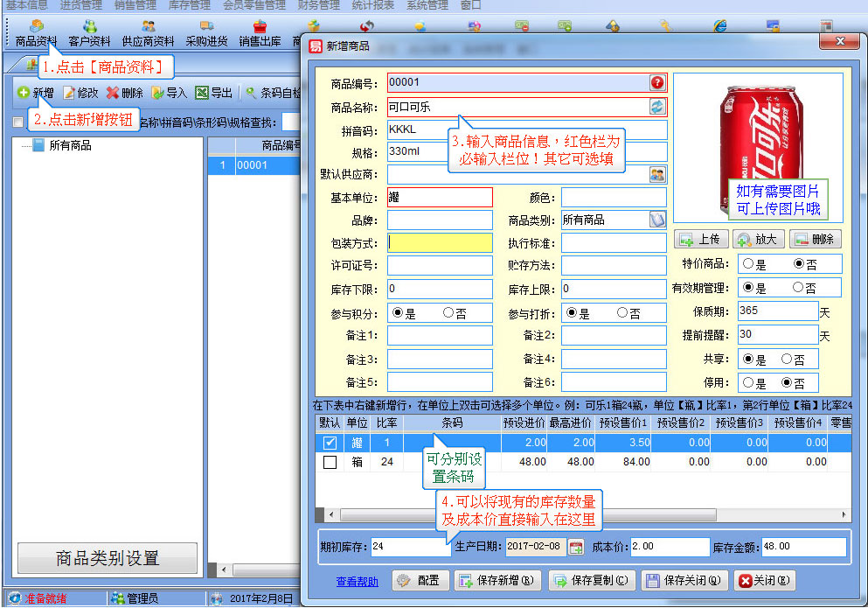Open 统计报表 menu
Screen dimensions: 868x608
click(372, 5)
